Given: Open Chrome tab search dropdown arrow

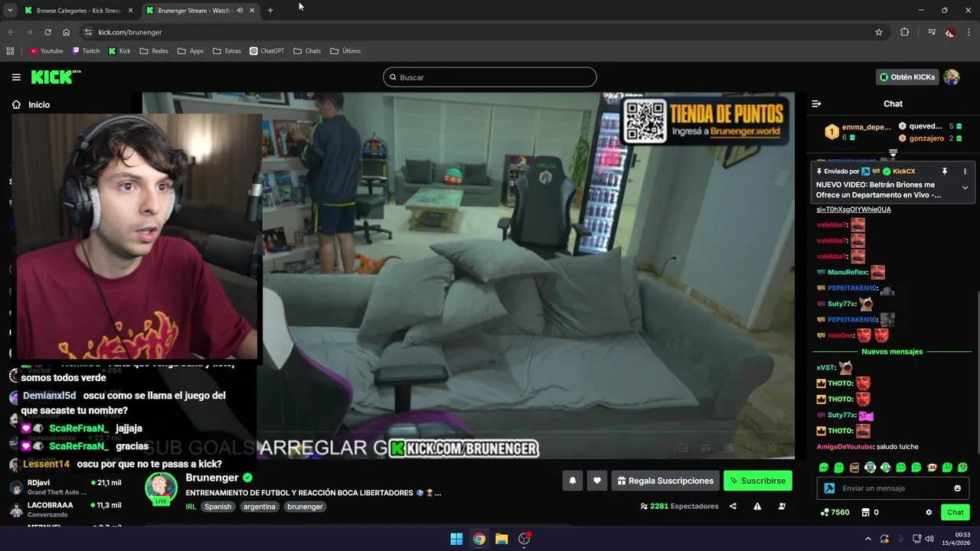Looking at the screenshot, I should pos(10,11).
